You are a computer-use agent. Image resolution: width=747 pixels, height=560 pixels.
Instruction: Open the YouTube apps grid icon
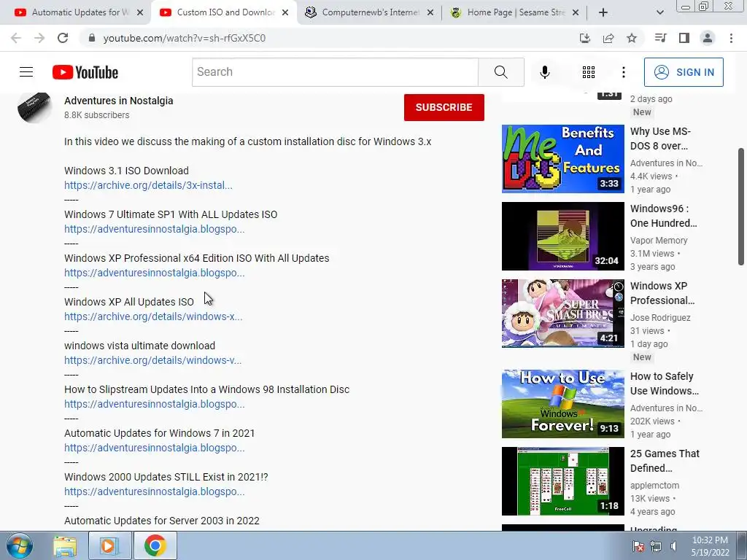[589, 72]
